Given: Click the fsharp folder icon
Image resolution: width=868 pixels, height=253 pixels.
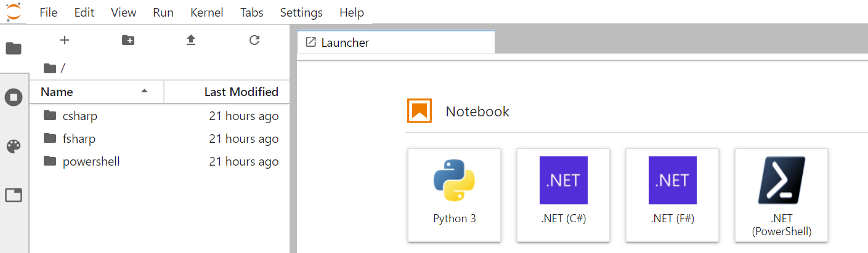Looking at the screenshot, I should (50, 139).
